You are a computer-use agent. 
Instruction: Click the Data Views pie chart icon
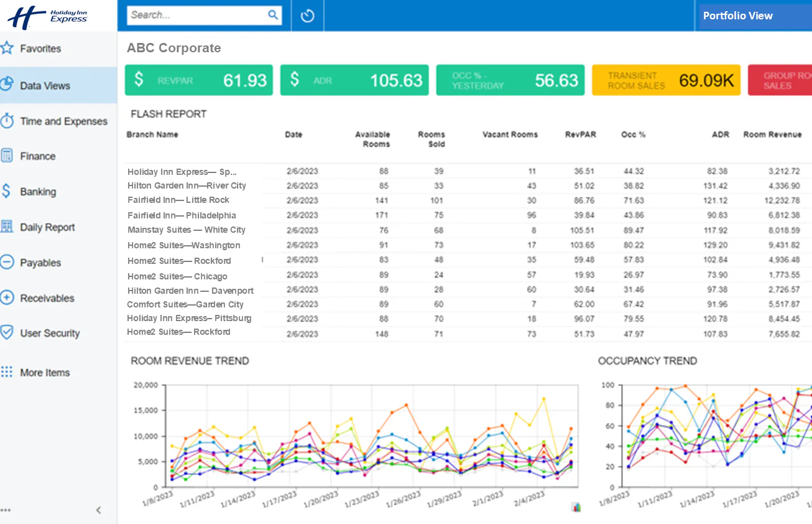click(x=7, y=85)
